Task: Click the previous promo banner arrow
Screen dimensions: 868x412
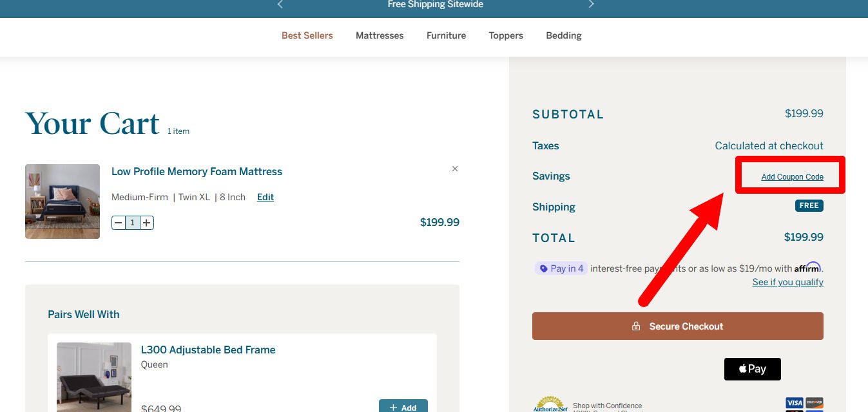Action: pyautogui.click(x=280, y=5)
